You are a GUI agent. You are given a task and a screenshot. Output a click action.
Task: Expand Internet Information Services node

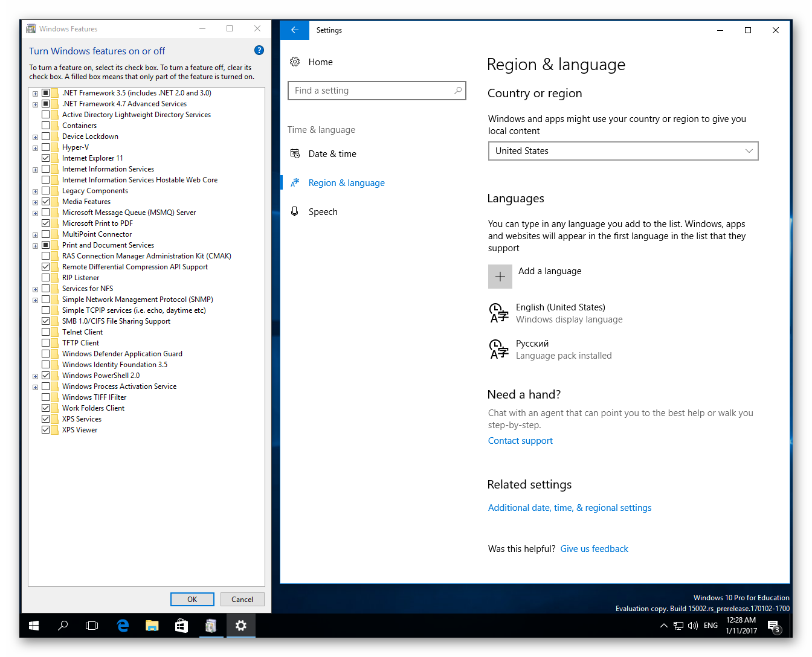tap(35, 170)
